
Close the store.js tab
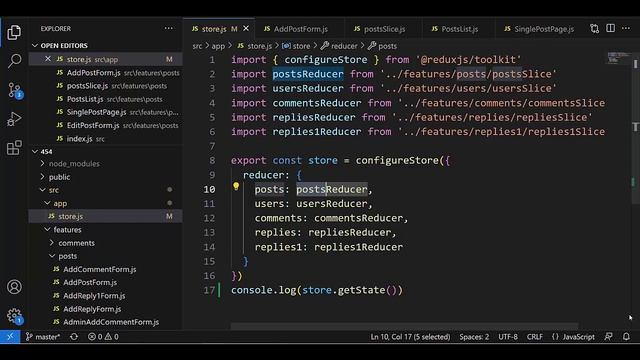246,29
